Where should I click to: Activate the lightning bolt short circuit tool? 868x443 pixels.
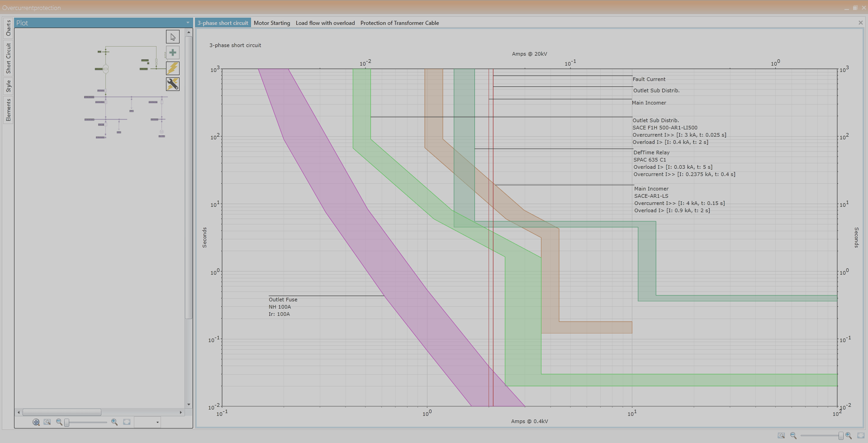[x=173, y=68]
